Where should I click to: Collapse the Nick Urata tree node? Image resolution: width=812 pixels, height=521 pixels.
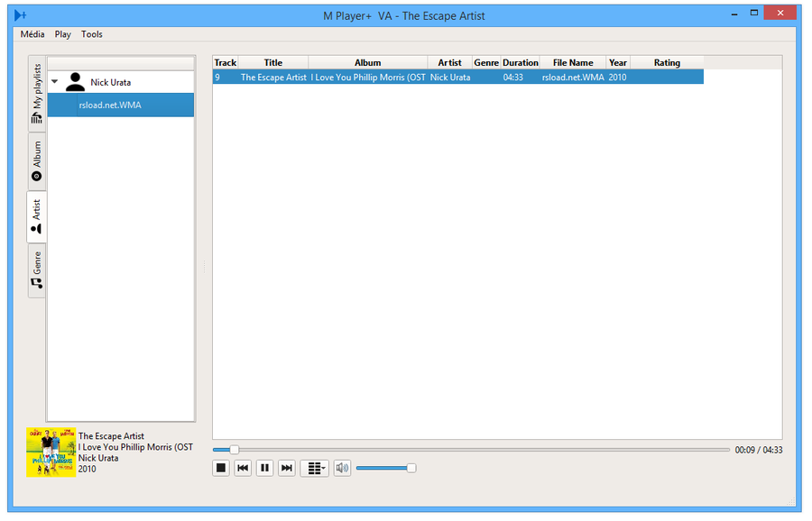tap(55, 82)
